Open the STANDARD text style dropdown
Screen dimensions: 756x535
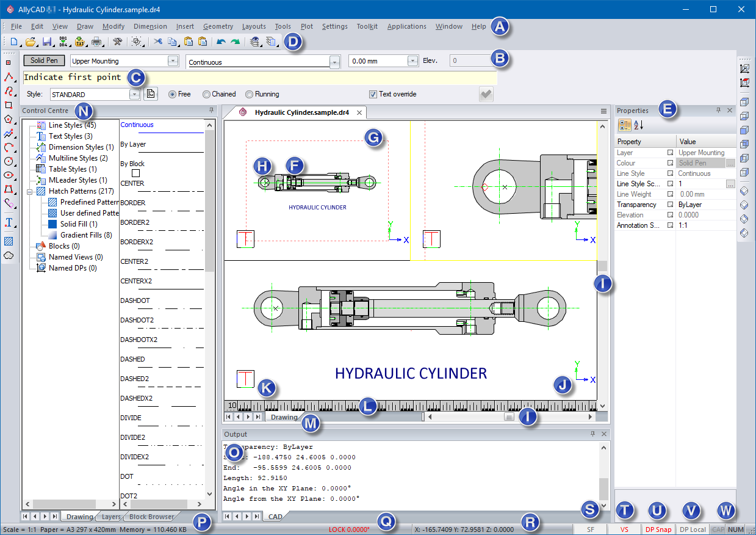pyautogui.click(x=135, y=94)
